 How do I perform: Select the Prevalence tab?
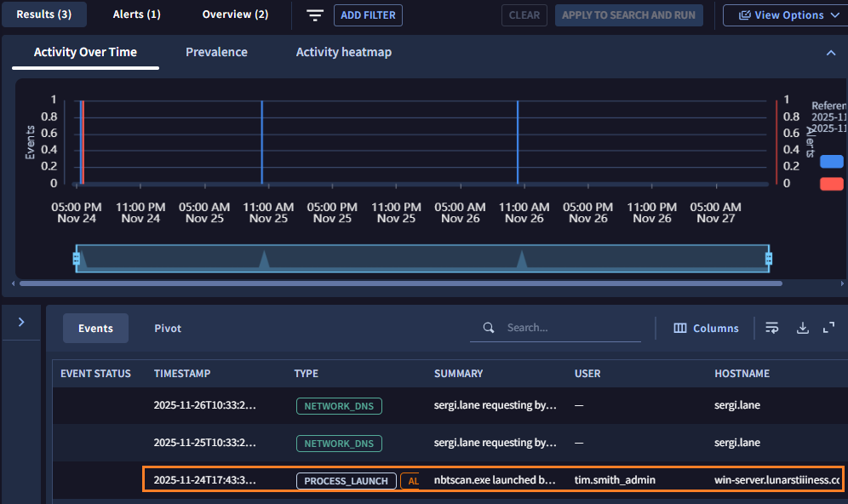(216, 52)
